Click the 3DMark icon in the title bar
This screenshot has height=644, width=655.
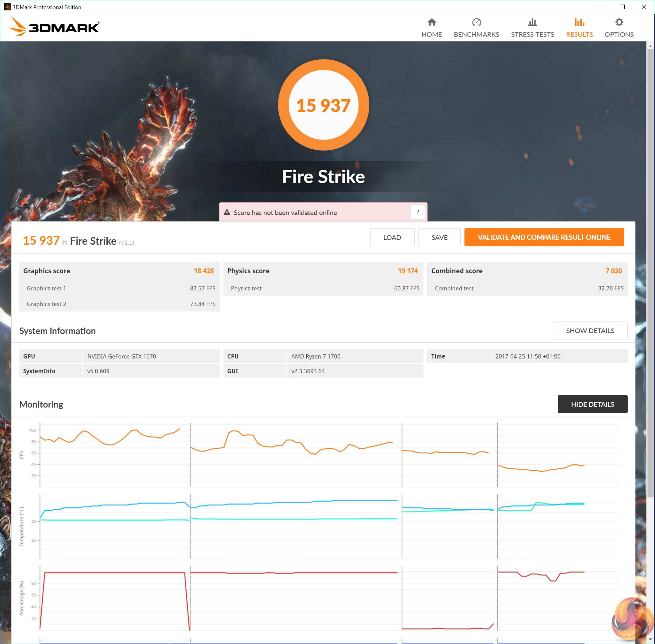point(6,7)
